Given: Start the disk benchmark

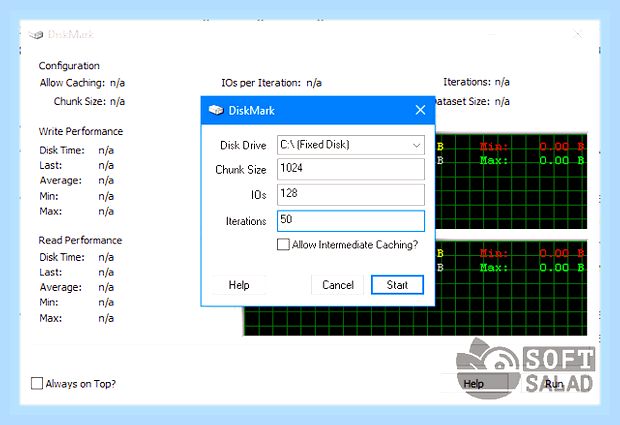Looking at the screenshot, I should tap(397, 285).
